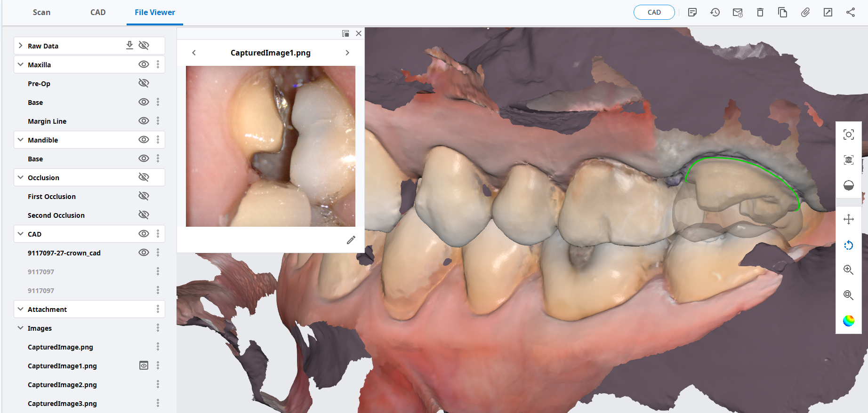Select CapturedImage3.png in Images list
This screenshot has width=868, height=413.
[x=62, y=404]
